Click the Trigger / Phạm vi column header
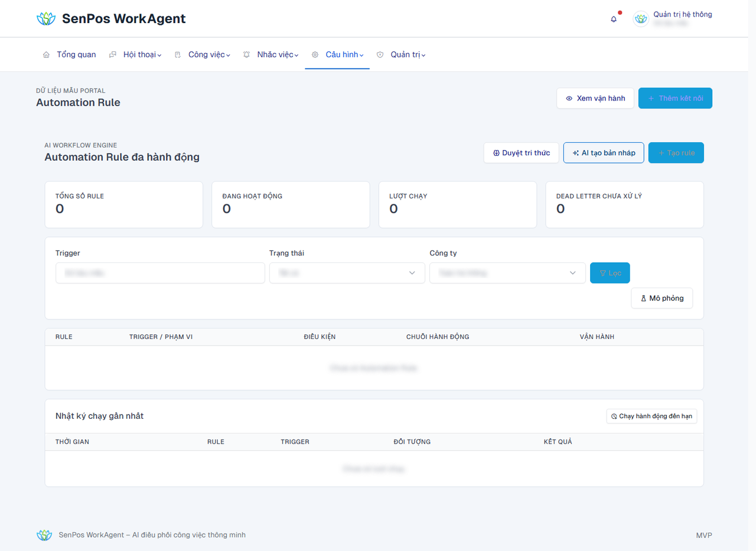This screenshot has height=551, width=756. point(161,337)
